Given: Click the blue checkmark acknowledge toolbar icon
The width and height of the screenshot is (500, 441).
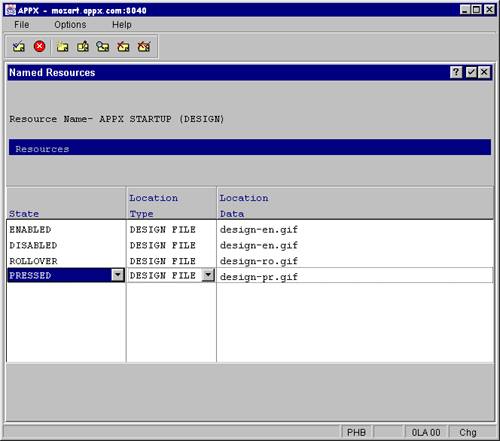Looking at the screenshot, I should pos(19,46).
